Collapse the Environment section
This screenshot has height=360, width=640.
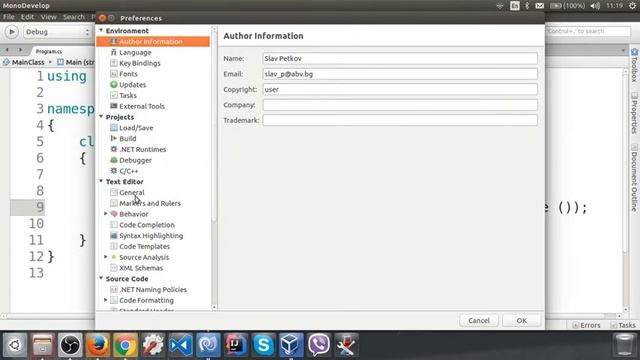coord(101,31)
